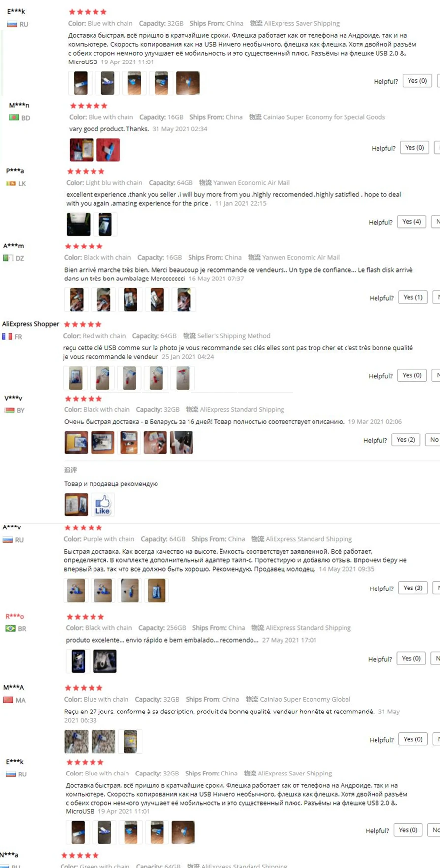Image resolution: width=440 pixels, height=868 pixels.
Task: Click the Morocco flag icon beside M***A
Action: pos(8,700)
